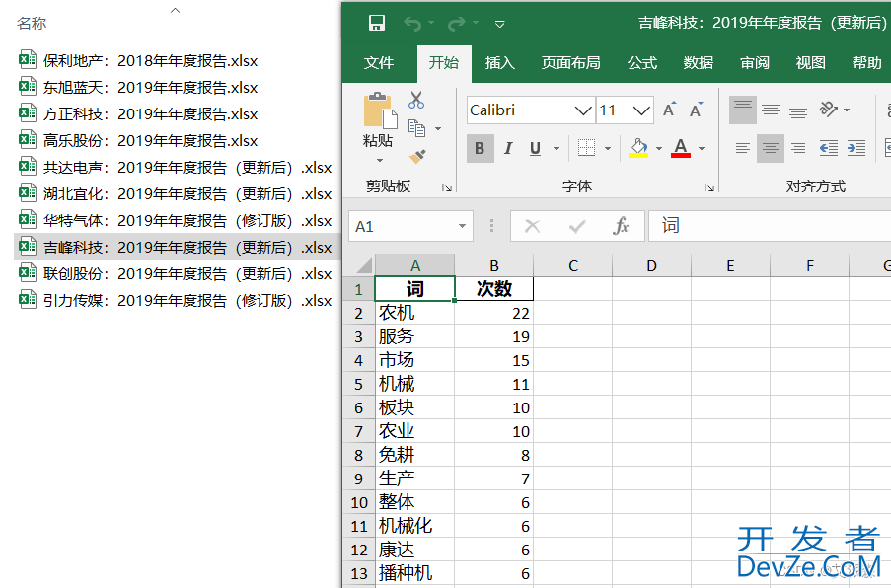Toggle Italic formatting
Screen dimensions: 891x588
508,148
